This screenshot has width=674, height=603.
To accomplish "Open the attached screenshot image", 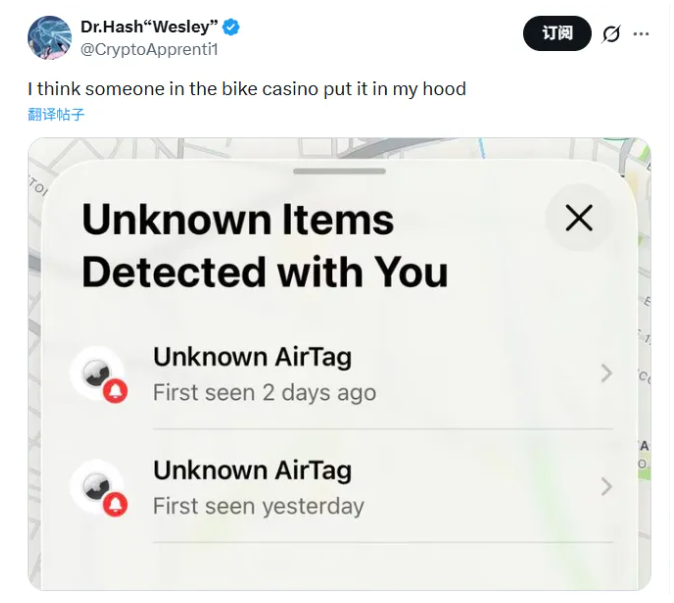I will coord(340,364).
